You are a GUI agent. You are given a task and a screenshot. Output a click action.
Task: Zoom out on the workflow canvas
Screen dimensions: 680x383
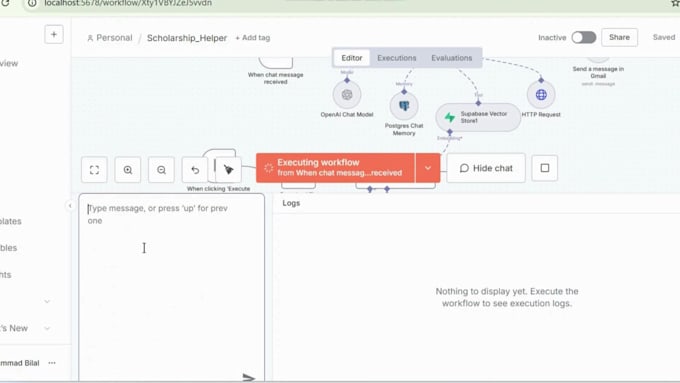pyautogui.click(x=161, y=170)
